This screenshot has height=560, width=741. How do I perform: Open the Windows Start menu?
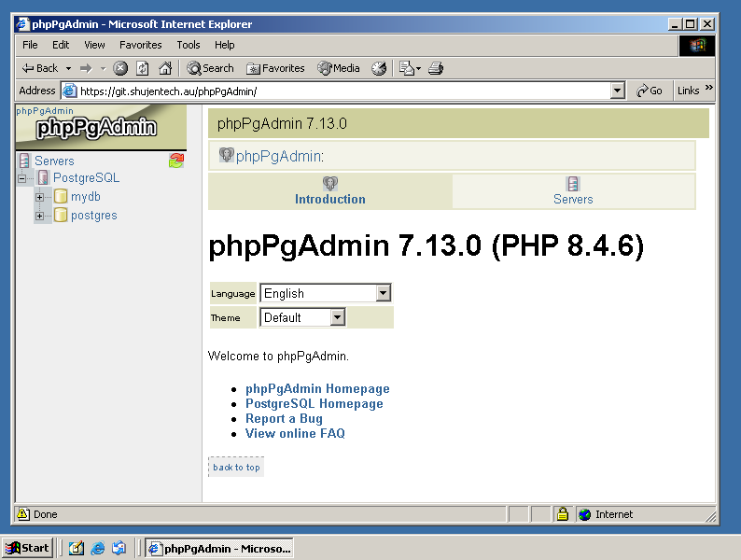(27, 548)
